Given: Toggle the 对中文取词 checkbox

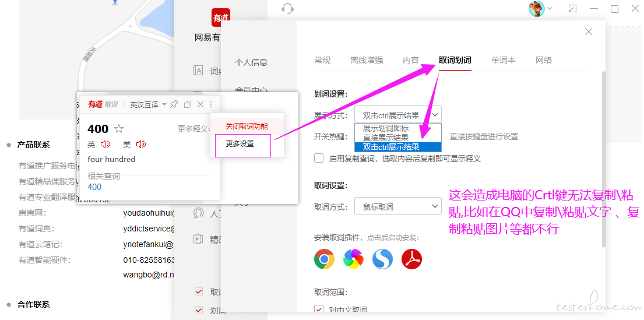Looking at the screenshot, I should pyautogui.click(x=319, y=310).
